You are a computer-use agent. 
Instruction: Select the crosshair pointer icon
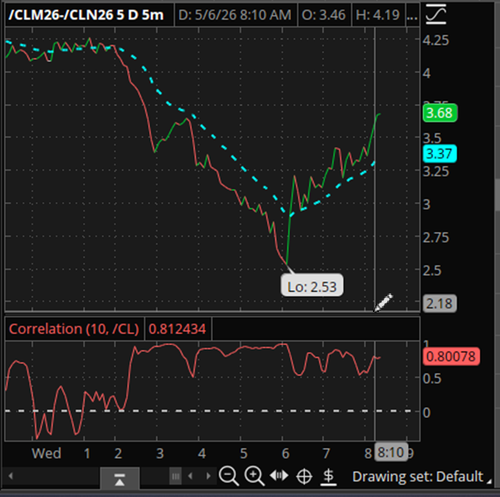tap(304, 476)
